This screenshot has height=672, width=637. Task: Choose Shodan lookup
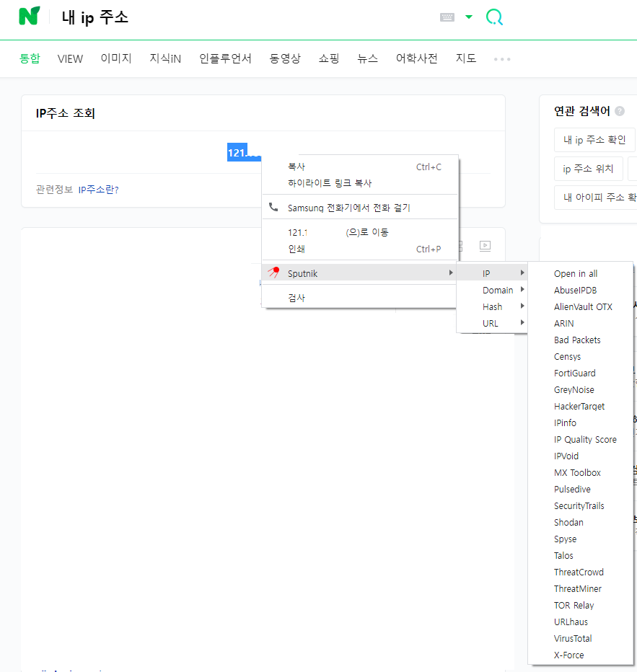(581, 523)
